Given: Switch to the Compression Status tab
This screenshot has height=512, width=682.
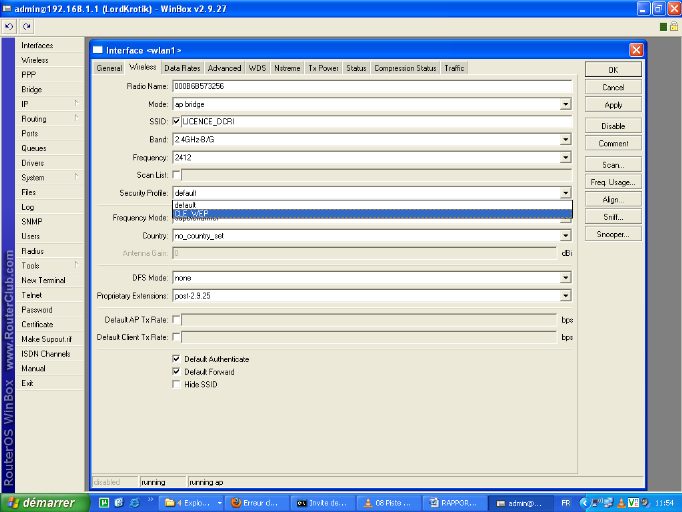Looking at the screenshot, I should pos(405,68).
